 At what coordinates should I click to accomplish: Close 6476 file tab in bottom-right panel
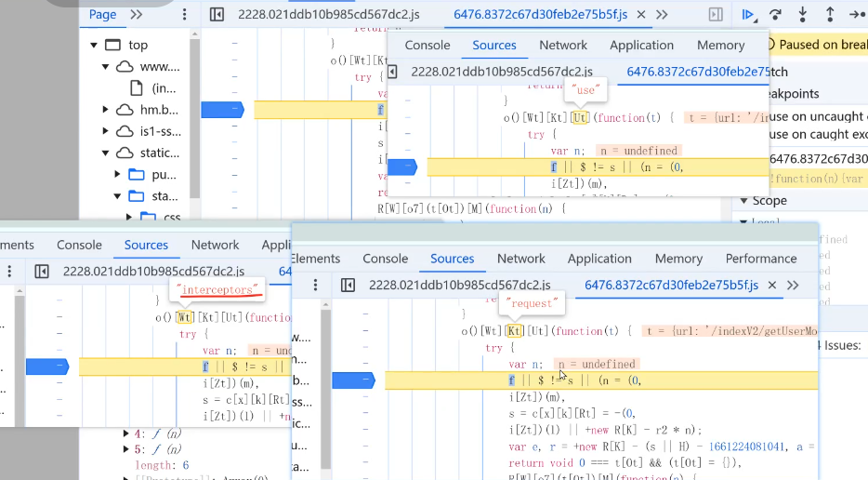click(x=772, y=285)
